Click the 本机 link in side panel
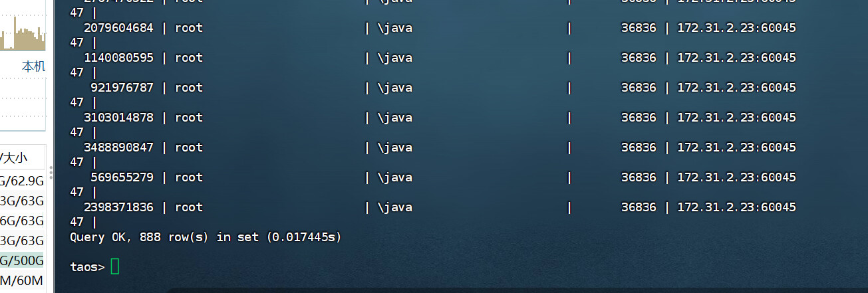868x293 pixels. click(33, 66)
